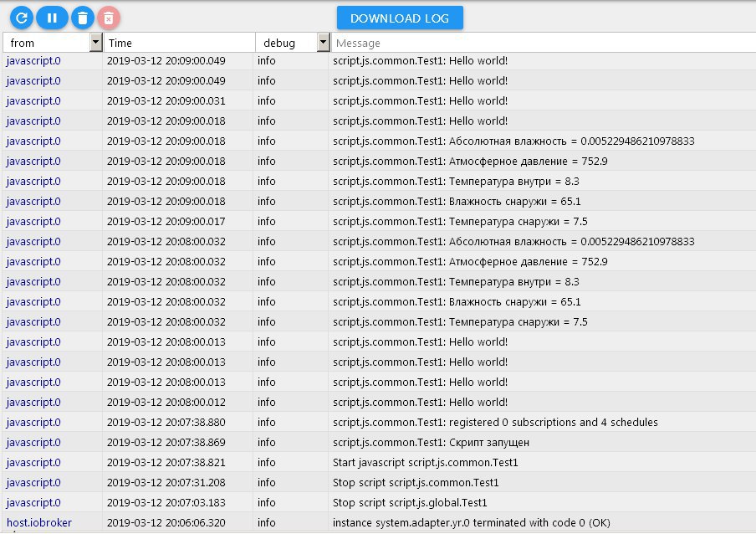Viewport: 756px width, 534px height.
Task: Click 'Температура снаружи = 7.5' at 20:09:00.017
Action: pos(460,222)
